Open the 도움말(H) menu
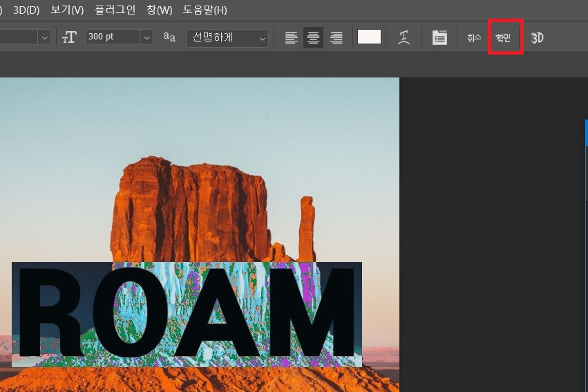 [x=205, y=10]
